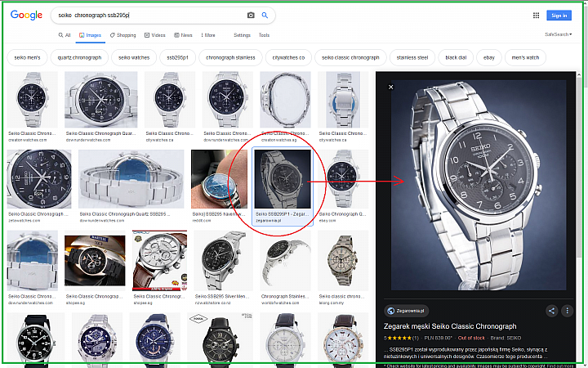Select the "seiko watches" filter chip
588x368 pixels.
coord(134,57)
